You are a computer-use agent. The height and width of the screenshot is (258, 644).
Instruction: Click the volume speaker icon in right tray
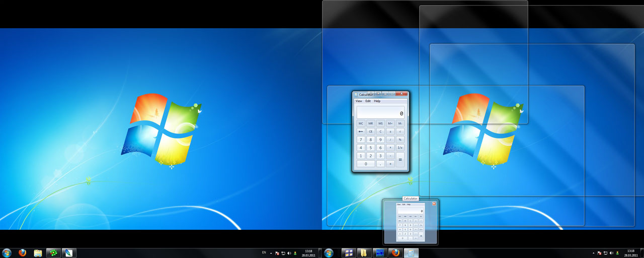coord(611,253)
